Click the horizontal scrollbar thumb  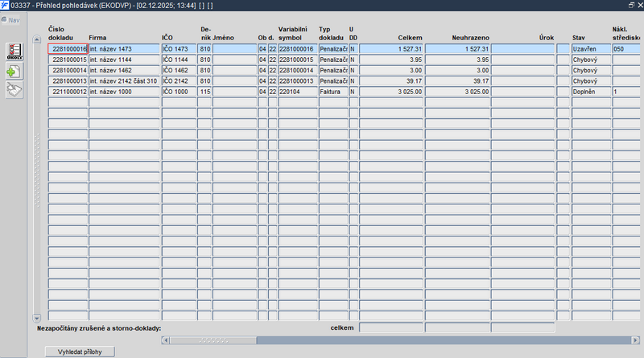tap(213, 340)
